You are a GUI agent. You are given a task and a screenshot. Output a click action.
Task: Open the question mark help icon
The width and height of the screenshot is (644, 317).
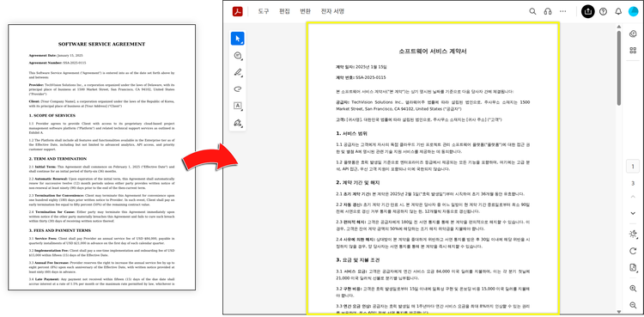coord(603,11)
